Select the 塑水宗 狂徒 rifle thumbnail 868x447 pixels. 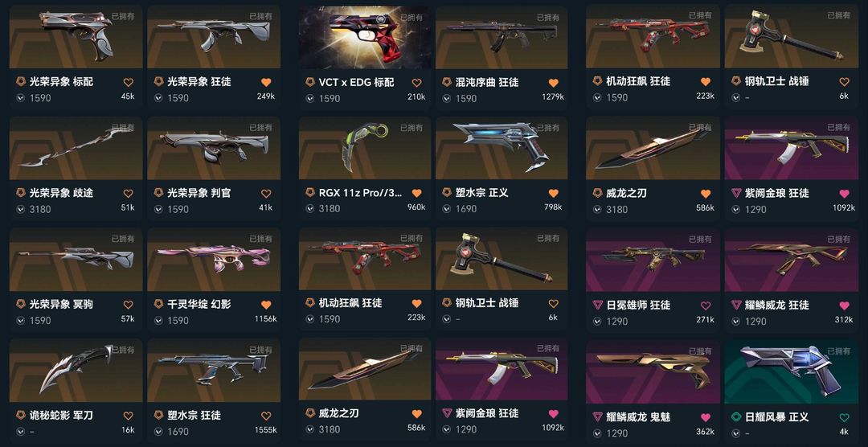(x=214, y=370)
